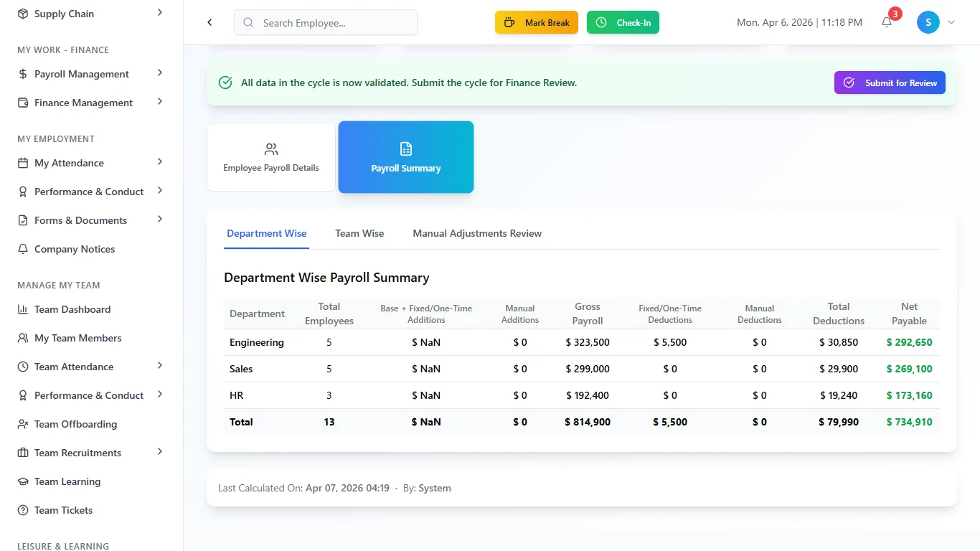Switch to the Team Wise tab
980x551 pixels.
(x=359, y=233)
